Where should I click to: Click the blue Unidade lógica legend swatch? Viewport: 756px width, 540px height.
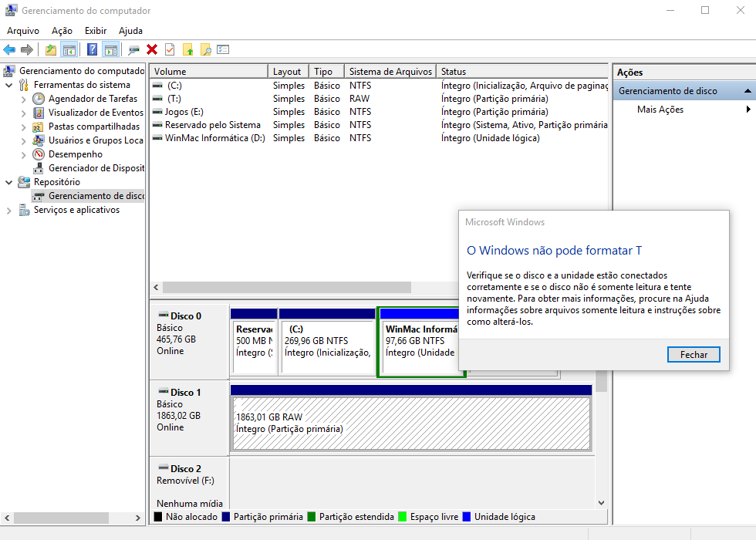pyautogui.click(x=466, y=516)
